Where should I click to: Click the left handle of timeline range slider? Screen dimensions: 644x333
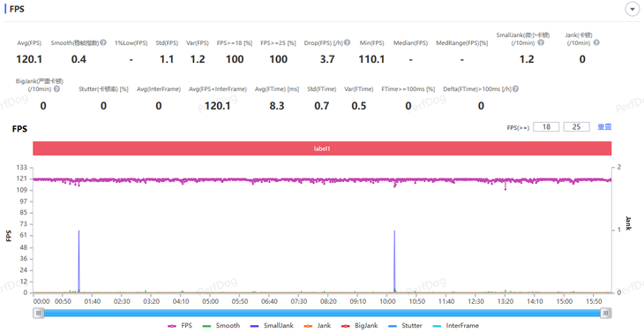[x=38, y=314]
